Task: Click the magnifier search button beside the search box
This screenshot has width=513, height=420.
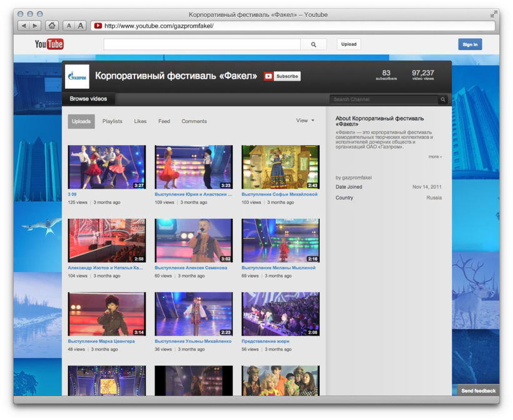Action: [x=313, y=44]
